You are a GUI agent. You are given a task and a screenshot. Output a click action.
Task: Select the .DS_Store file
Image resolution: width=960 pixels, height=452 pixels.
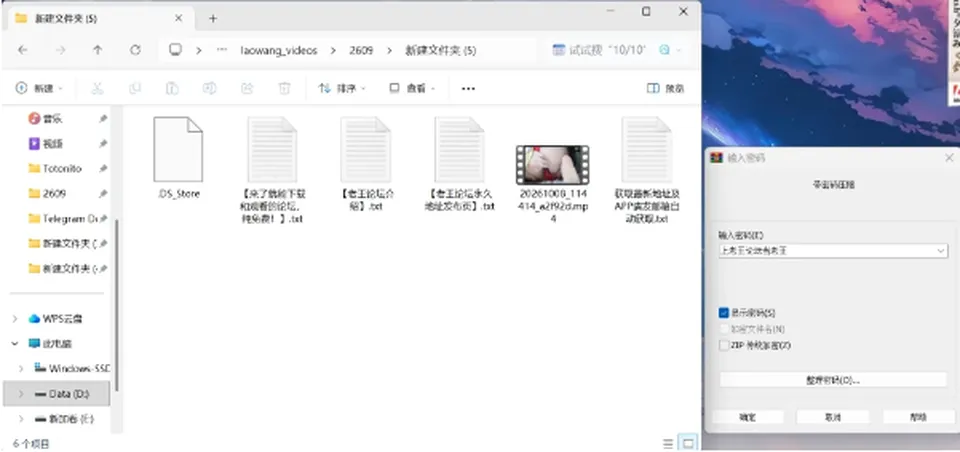click(x=178, y=159)
